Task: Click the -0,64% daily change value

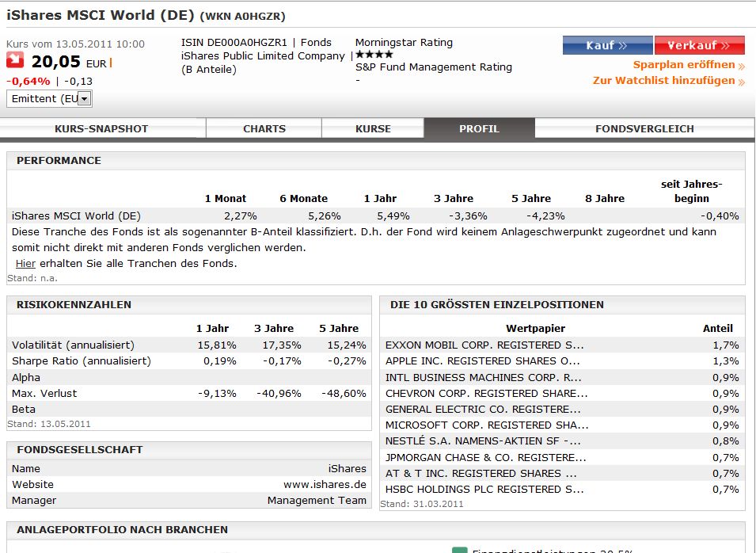Action: pos(28,81)
